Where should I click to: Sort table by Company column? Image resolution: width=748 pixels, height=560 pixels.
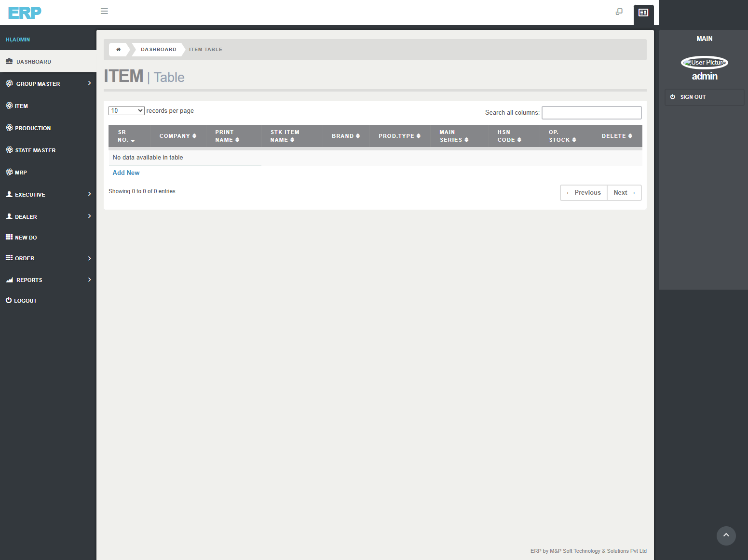[177, 136]
